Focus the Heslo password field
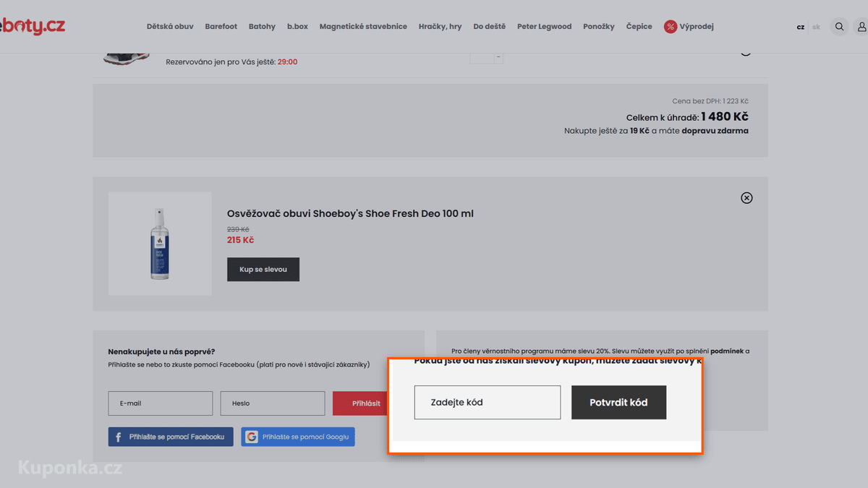Viewport: 868px width, 488px height. [273, 403]
